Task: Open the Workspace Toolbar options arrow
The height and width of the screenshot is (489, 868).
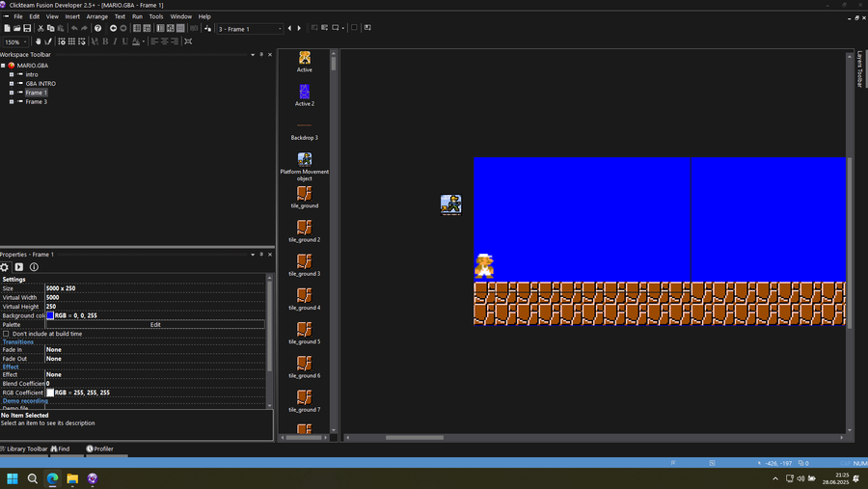Action: pyautogui.click(x=253, y=55)
